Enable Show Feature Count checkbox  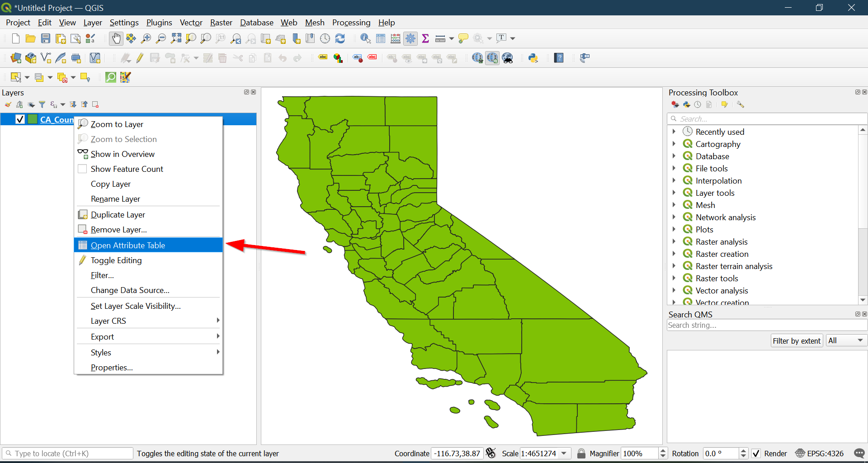(82, 169)
